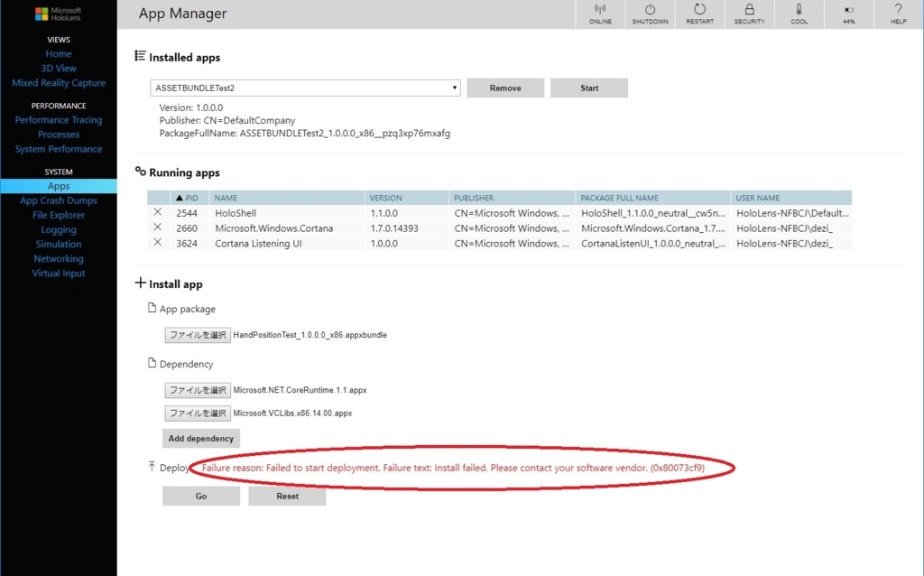Open the Logging page
924x576 pixels.
tap(59, 229)
